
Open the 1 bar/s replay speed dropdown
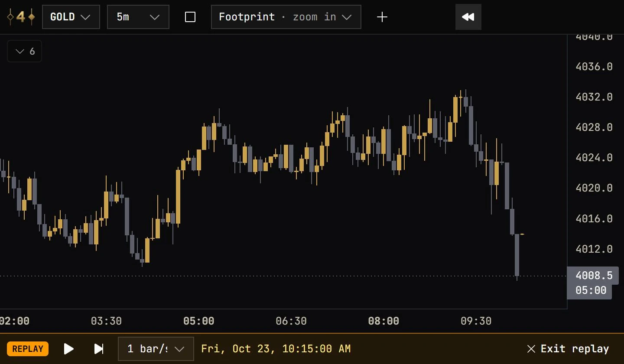tap(156, 349)
